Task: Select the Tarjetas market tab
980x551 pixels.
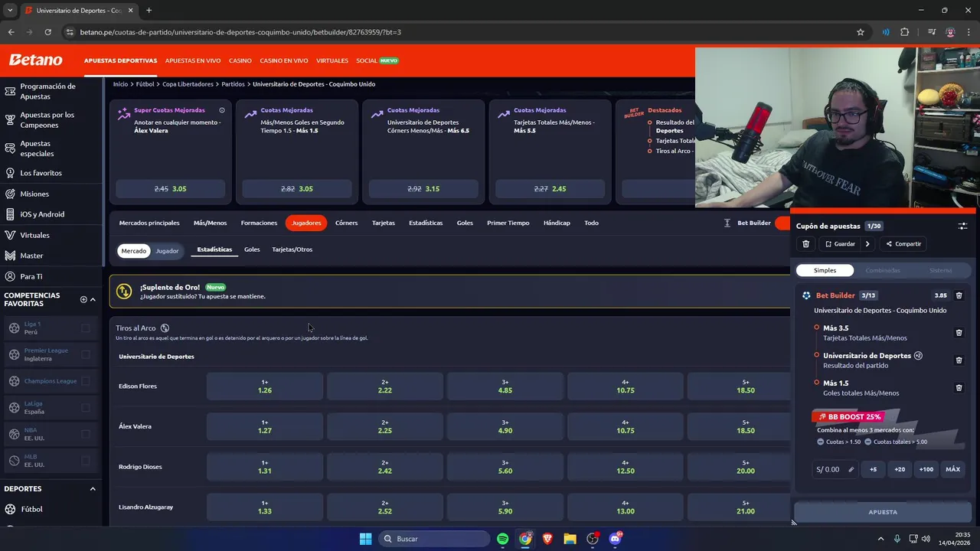Action: [x=384, y=223]
